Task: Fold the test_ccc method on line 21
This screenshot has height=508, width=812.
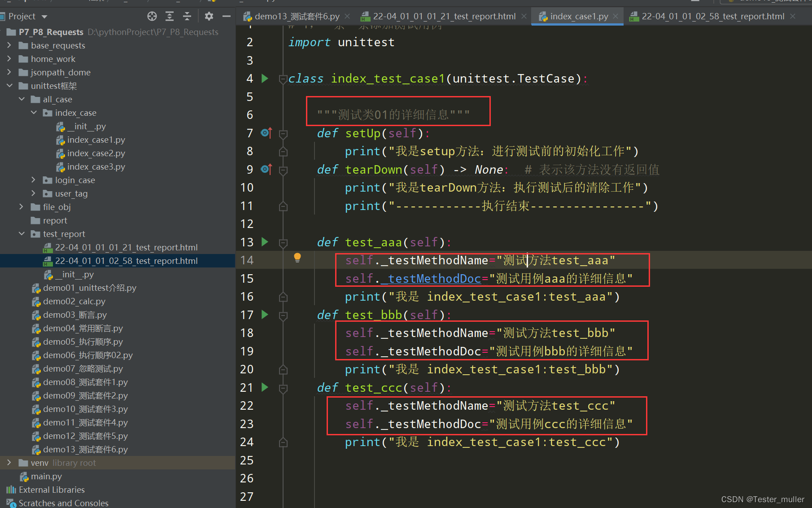Action: [283, 389]
